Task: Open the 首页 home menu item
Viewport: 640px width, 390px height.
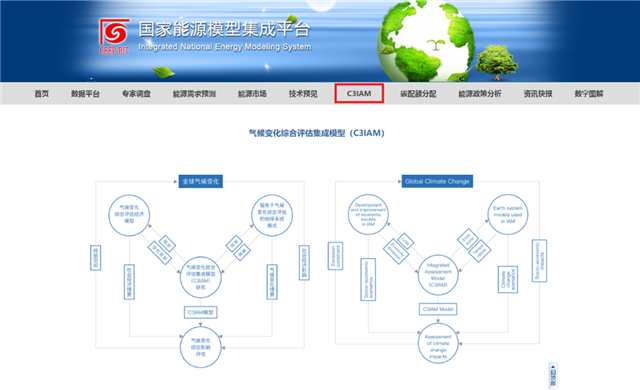Action: [42, 94]
